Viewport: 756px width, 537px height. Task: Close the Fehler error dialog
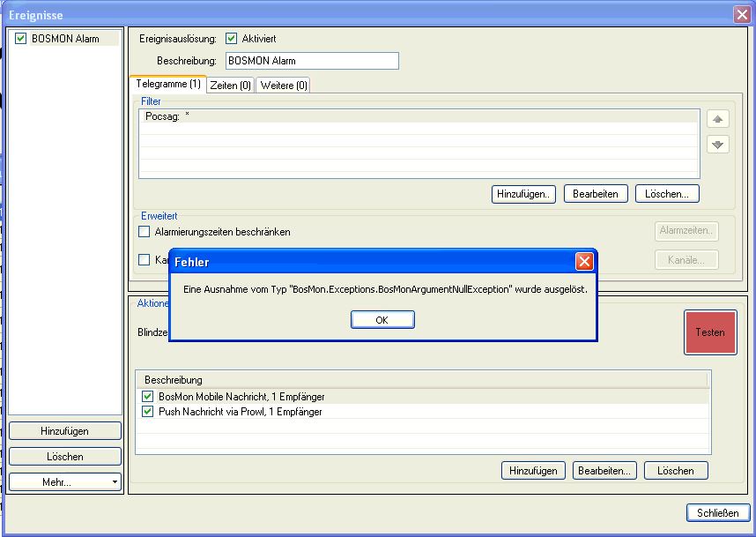click(x=583, y=262)
